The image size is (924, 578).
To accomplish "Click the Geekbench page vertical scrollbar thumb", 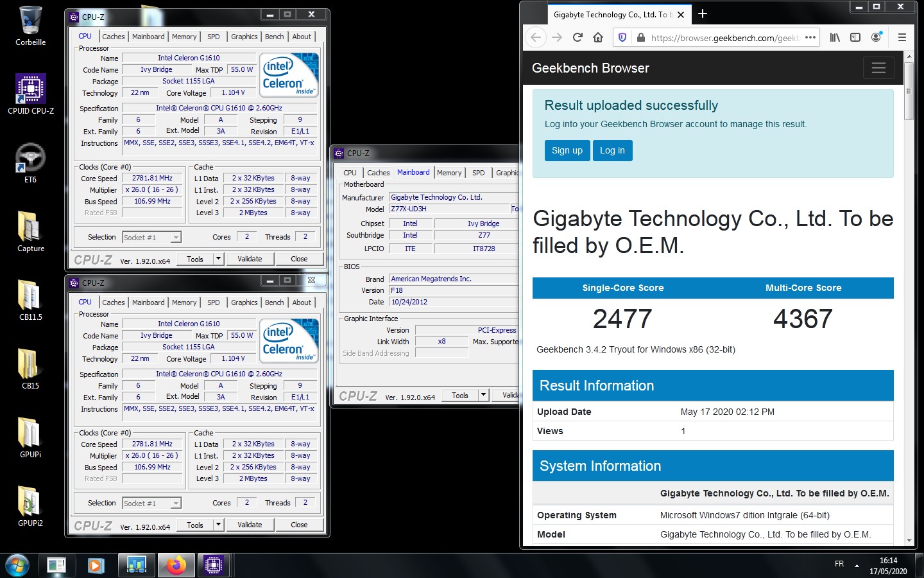I will pyautogui.click(x=909, y=91).
